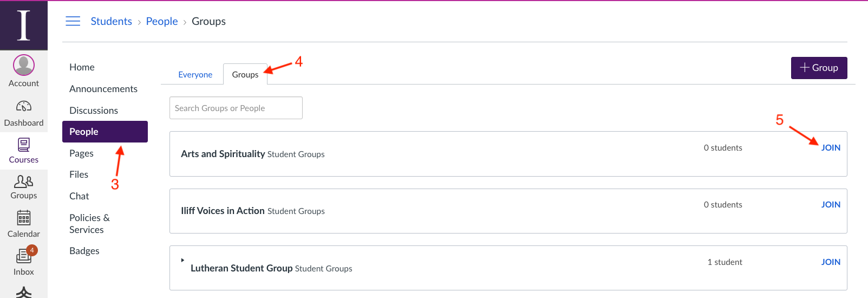Viewport: 868px width, 298px height.
Task: Join the Arts and Spirituality group
Action: pyautogui.click(x=831, y=148)
